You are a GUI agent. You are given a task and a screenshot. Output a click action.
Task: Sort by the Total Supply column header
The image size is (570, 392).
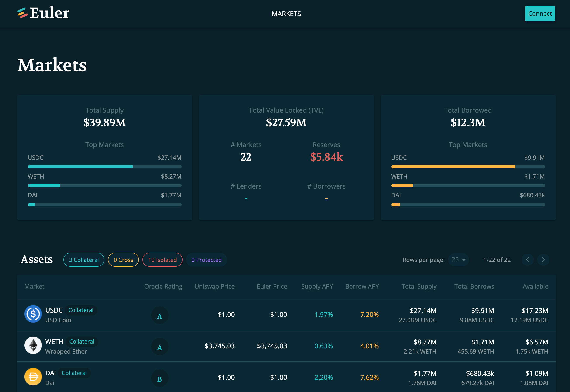(x=419, y=286)
